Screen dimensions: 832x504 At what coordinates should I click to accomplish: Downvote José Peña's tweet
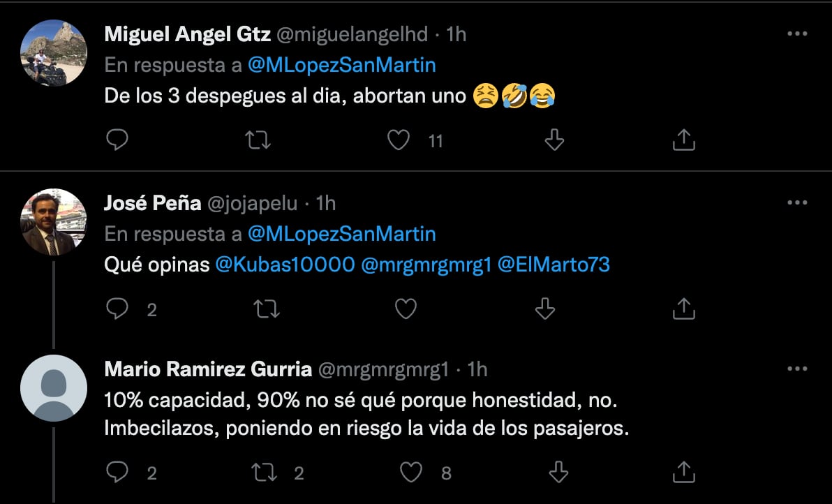544,309
